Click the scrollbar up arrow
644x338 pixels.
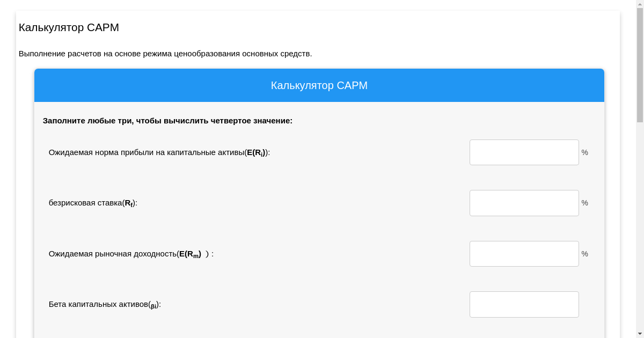click(639, 4)
